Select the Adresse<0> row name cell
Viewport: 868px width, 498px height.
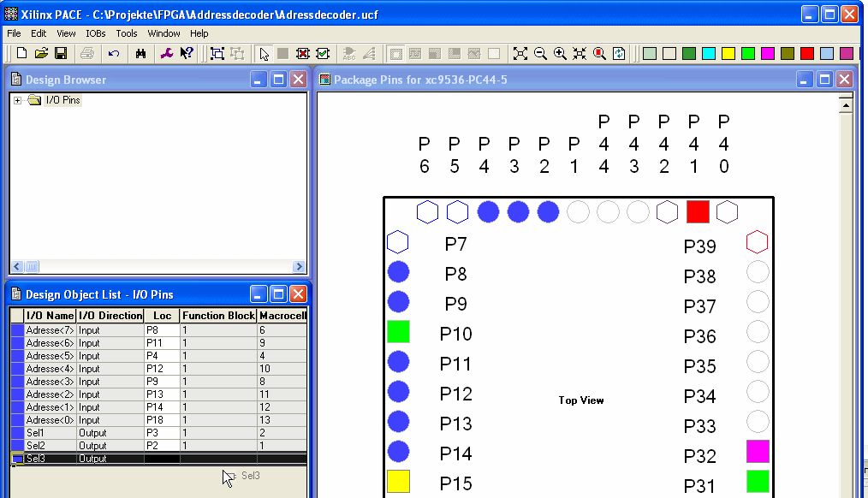click(50, 420)
